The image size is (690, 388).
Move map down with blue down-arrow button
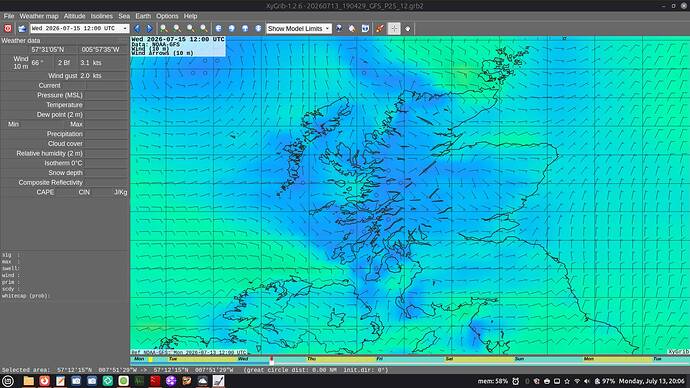click(x=258, y=28)
